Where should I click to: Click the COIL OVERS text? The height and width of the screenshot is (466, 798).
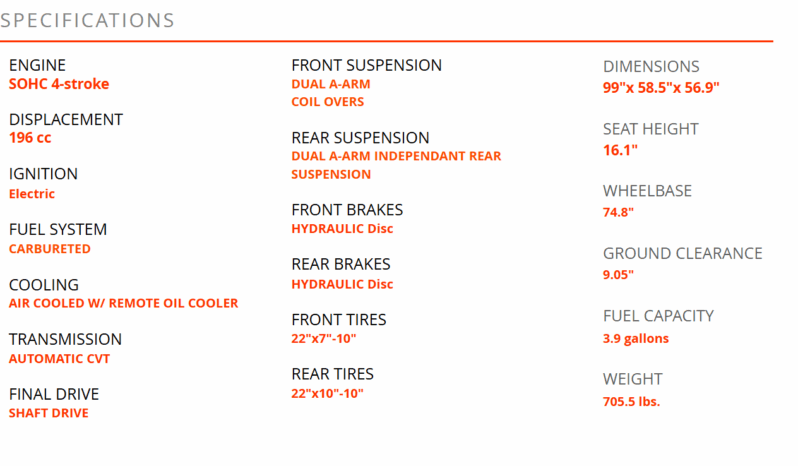click(328, 102)
